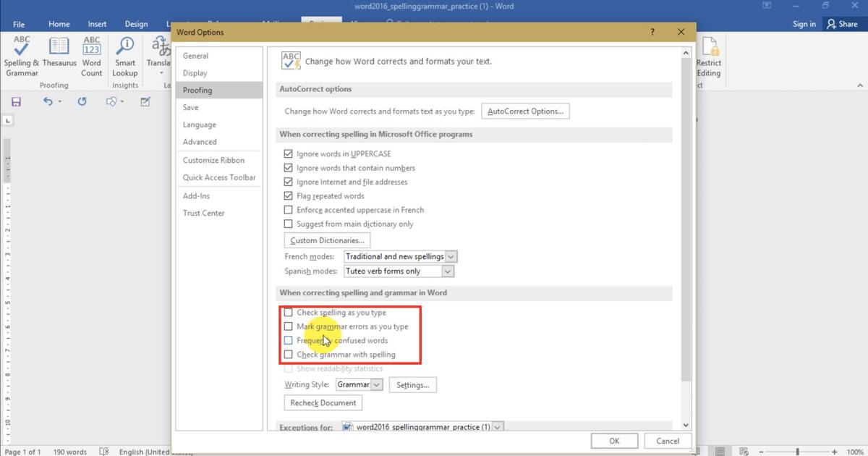This screenshot has height=456, width=868.
Task: Open the Trust Center category
Action: pyautogui.click(x=219, y=213)
